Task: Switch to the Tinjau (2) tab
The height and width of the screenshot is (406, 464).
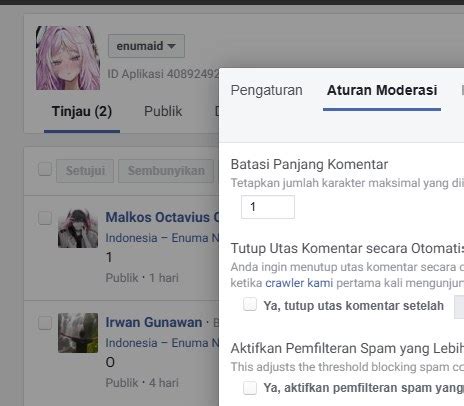Action: tap(82, 111)
